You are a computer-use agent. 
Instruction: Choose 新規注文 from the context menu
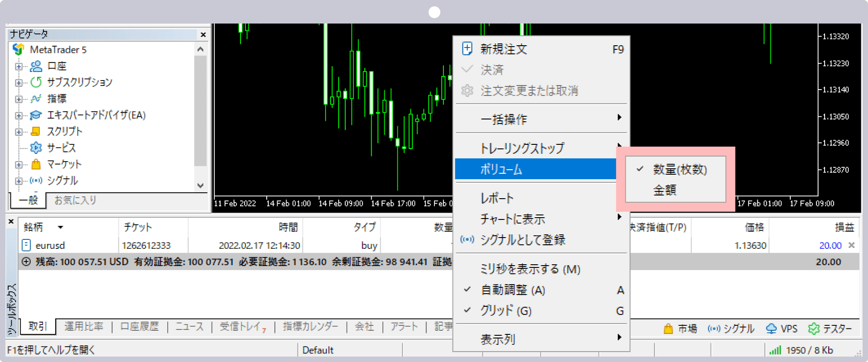click(541, 49)
